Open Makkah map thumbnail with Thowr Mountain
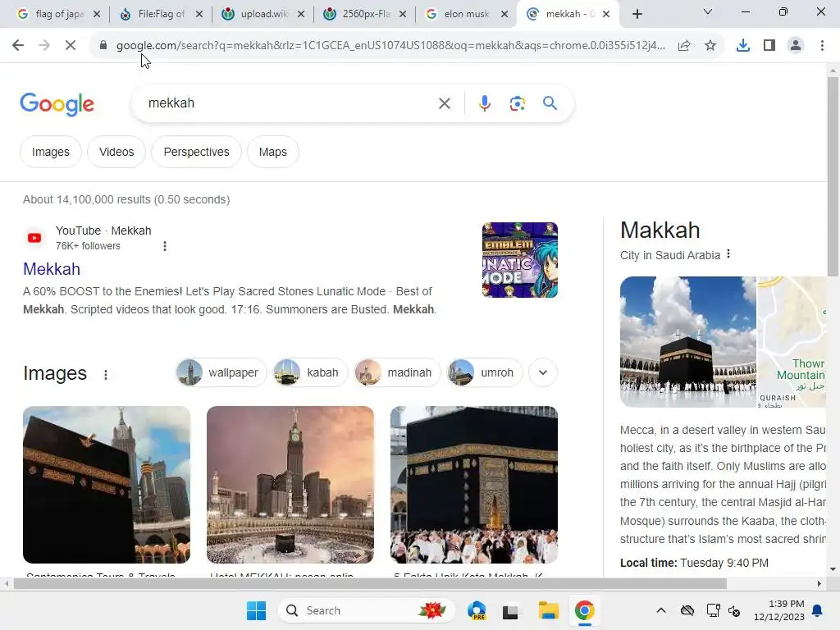 coord(792,342)
